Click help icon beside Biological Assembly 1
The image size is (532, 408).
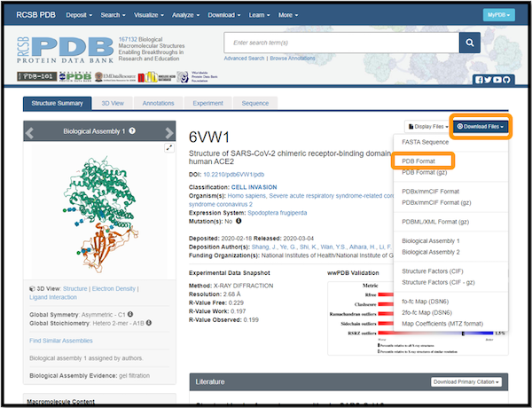click(x=132, y=130)
